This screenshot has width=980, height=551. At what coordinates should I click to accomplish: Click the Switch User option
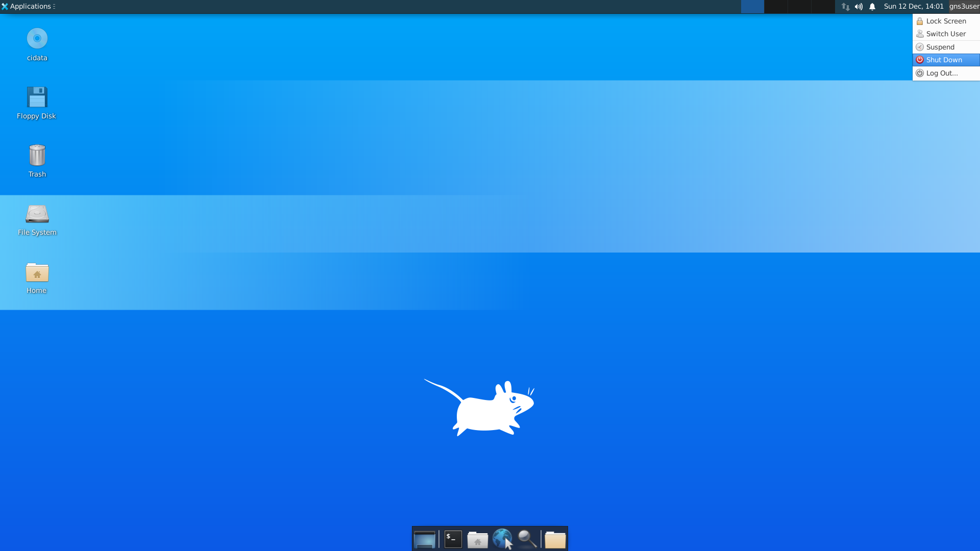(x=945, y=34)
